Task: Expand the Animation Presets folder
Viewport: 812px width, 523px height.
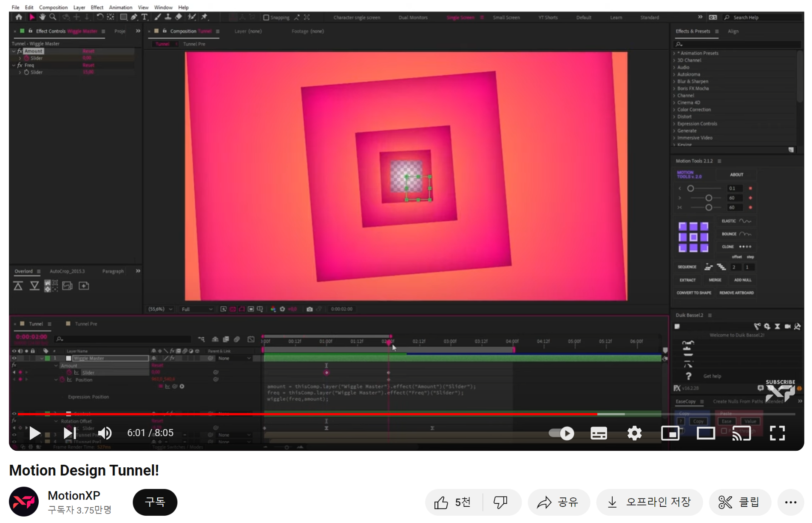Action: tap(674, 53)
